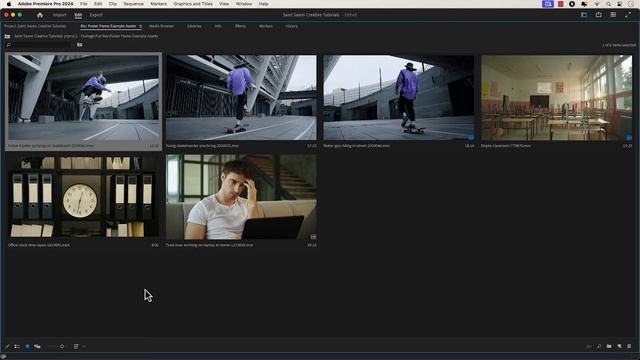The image size is (640, 360).
Task: Click the parent folder icon beside bin path
Action: 7,36
